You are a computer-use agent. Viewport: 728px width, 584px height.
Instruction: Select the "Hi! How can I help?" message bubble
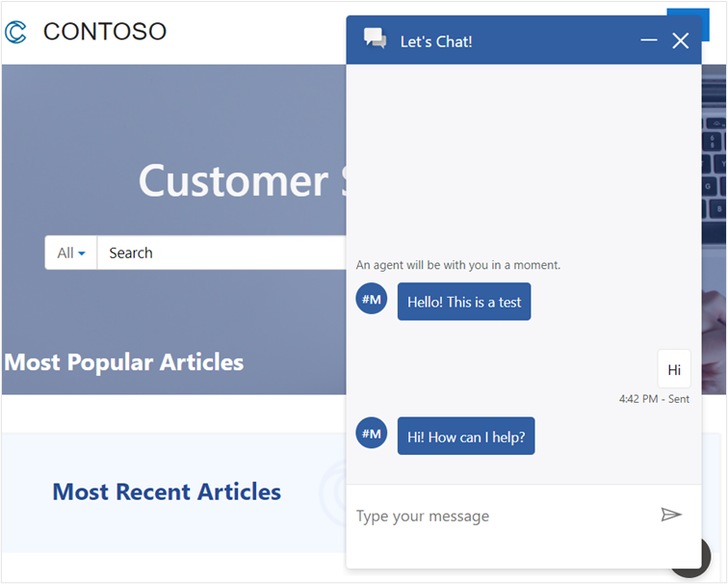[x=466, y=436]
